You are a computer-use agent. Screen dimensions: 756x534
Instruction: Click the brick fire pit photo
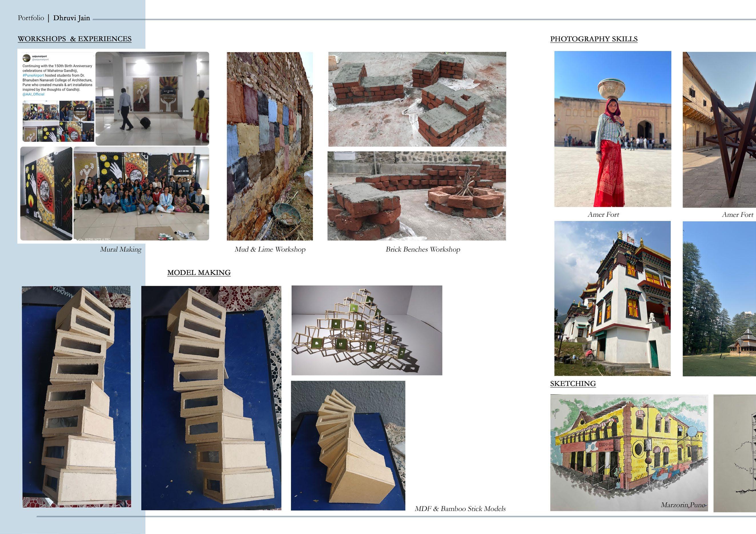[x=417, y=196]
